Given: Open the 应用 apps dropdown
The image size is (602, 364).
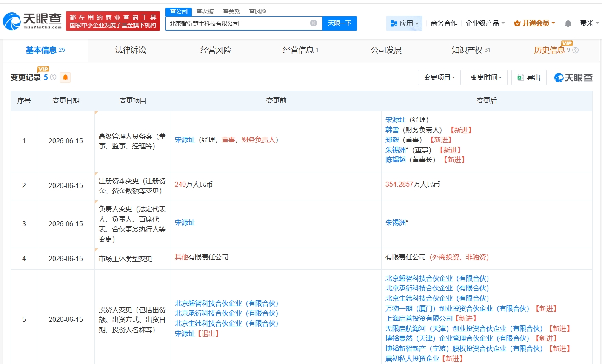Looking at the screenshot, I should point(404,23).
